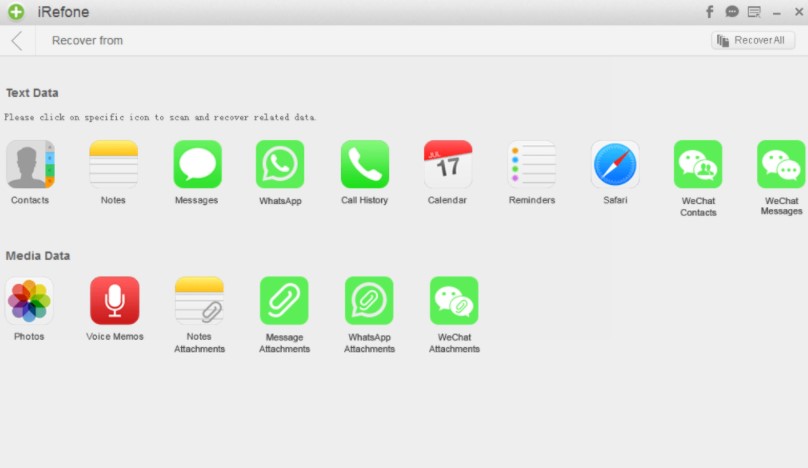
Task: Choose the WhatsApp icon under Text Data
Action: click(x=280, y=164)
